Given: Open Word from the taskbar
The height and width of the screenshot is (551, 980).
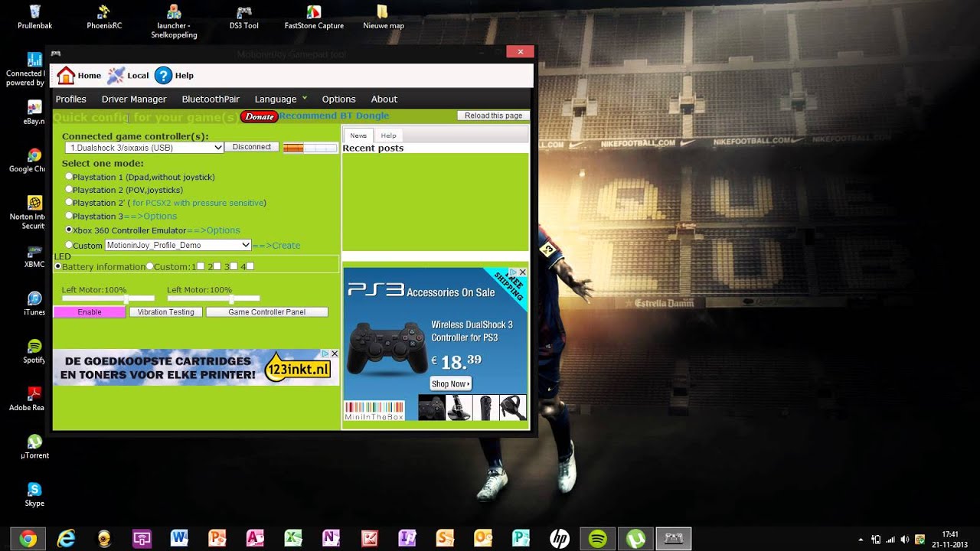Looking at the screenshot, I should [180, 539].
